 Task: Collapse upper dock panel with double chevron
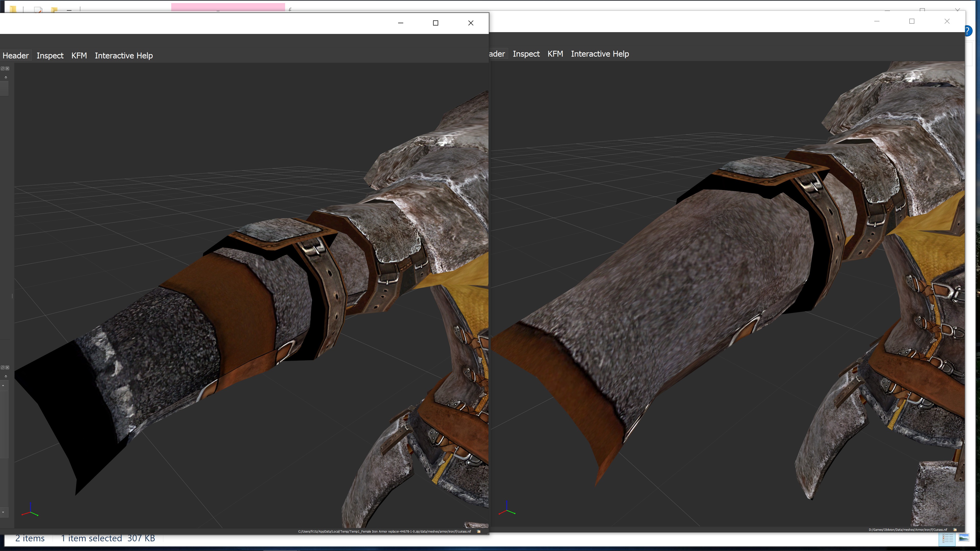pyautogui.click(x=6, y=77)
